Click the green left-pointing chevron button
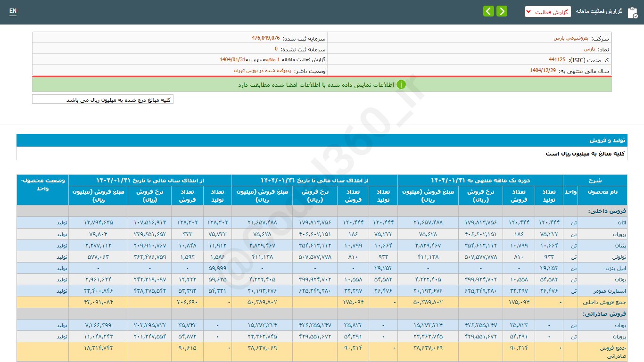Image resolution: width=644 pixels, height=362 pixels. 488,11
